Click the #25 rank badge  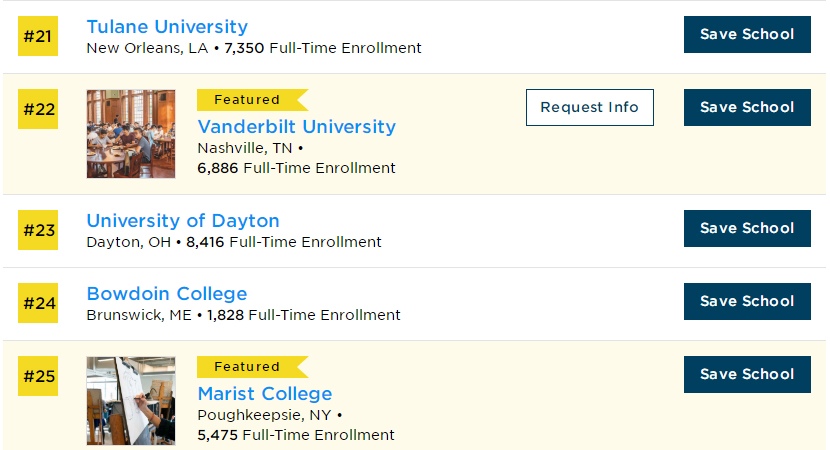[39, 377]
